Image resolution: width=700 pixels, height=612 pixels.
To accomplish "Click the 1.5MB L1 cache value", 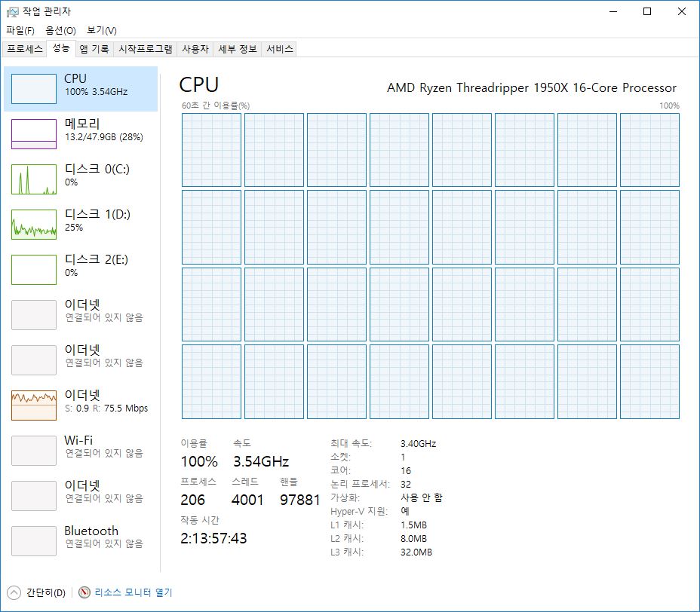I will coord(413,525).
